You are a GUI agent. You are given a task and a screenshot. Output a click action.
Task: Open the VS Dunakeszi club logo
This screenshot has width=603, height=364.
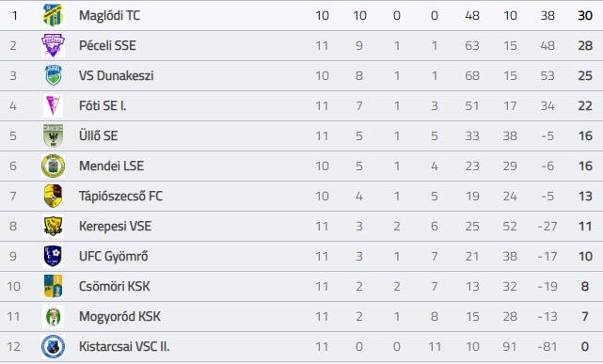53,75
